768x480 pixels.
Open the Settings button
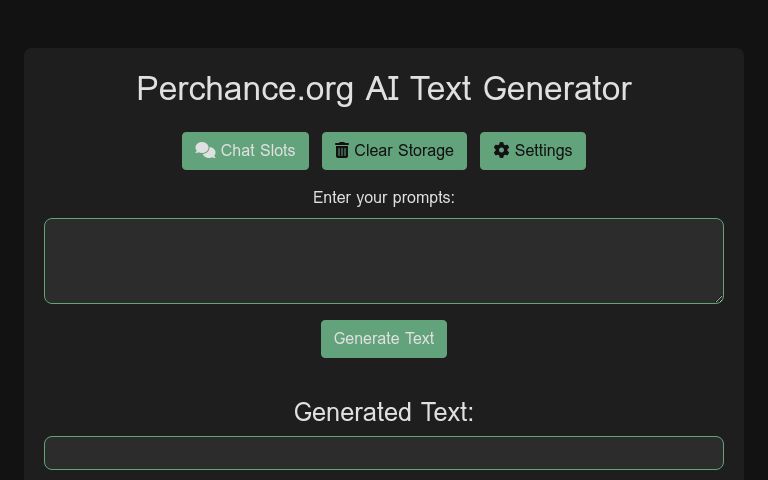(533, 151)
